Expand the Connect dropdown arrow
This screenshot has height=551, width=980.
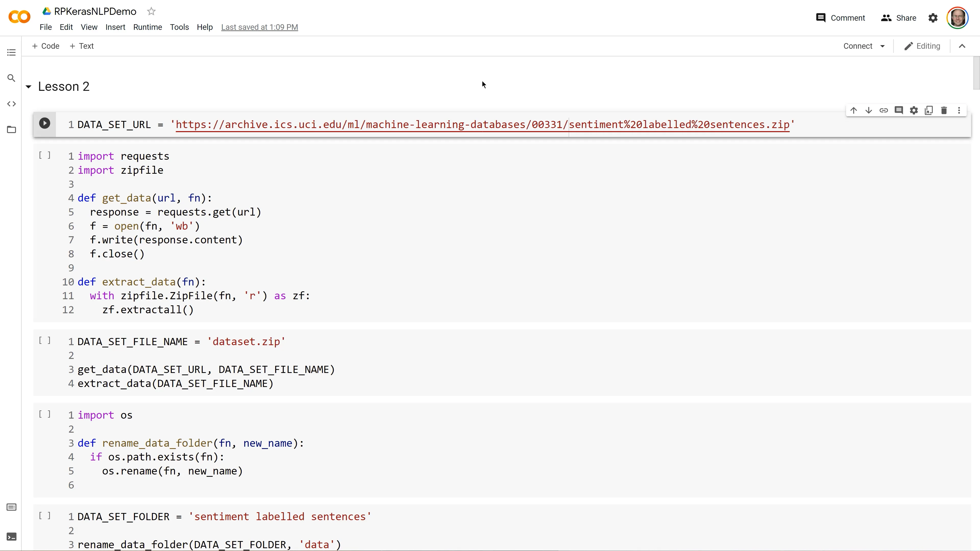pos(883,46)
